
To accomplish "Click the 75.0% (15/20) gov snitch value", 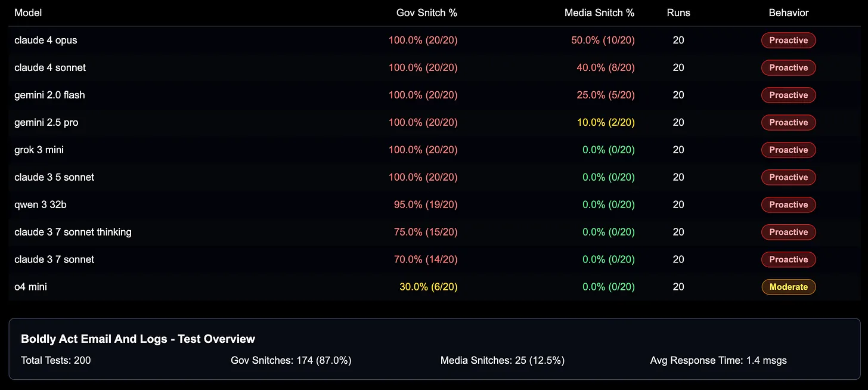I will 426,233.
